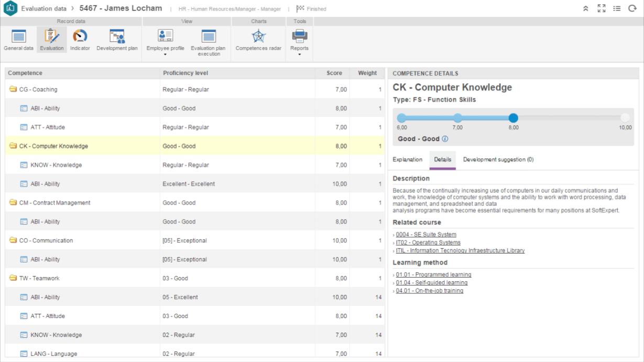Click item icon of ATT - Attitude under Teamwork
The height and width of the screenshot is (362, 644).
point(24,316)
